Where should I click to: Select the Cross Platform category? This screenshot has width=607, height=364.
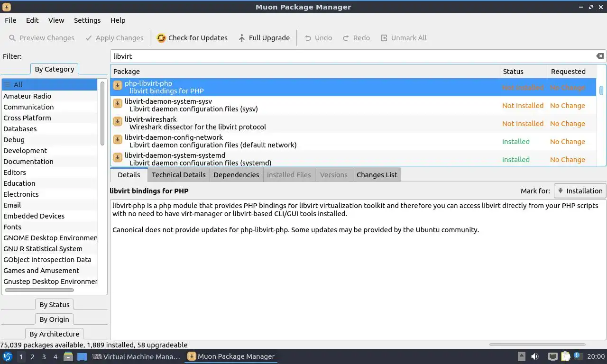click(50, 118)
